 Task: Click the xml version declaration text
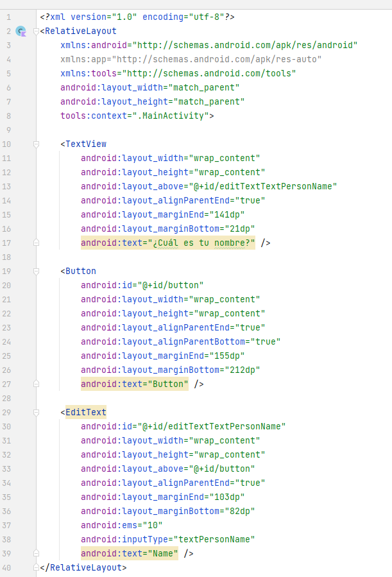point(137,17)
